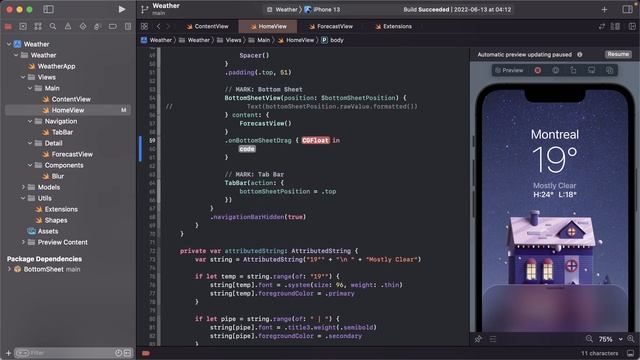Open the Source Control navigator icon

23,27
